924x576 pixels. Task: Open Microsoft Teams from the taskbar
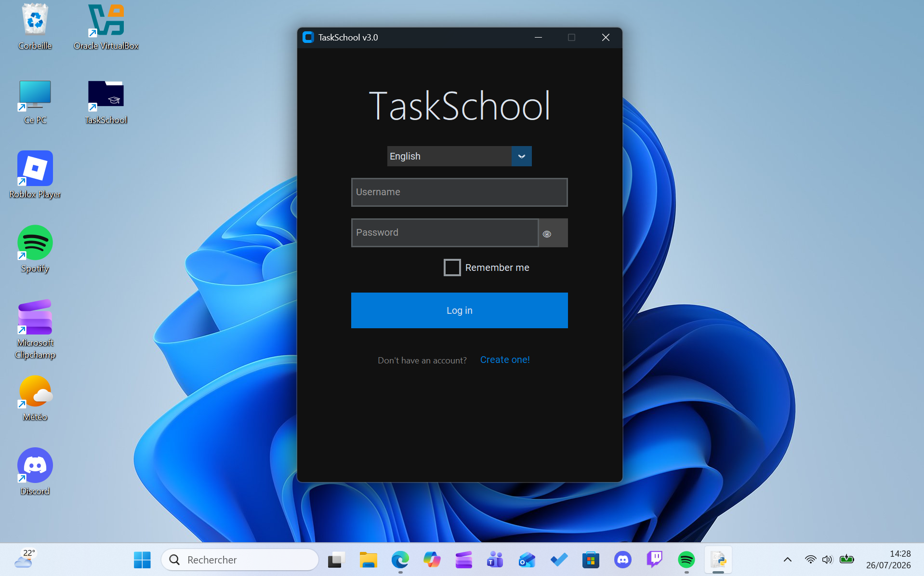coord(495,560)
